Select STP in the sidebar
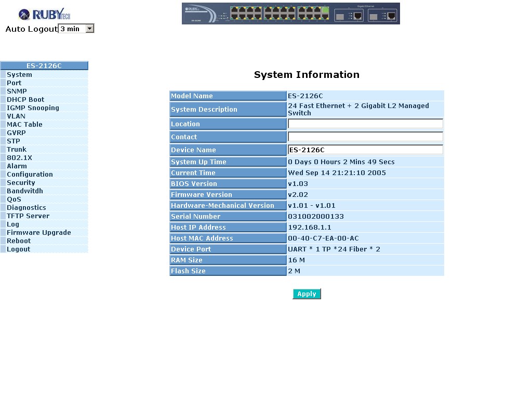This screenshot has height=399, width=532. (x=13, y=141)
